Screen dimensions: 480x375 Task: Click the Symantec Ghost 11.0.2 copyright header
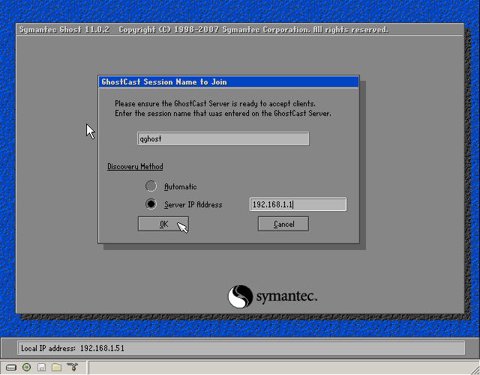pyautogui.click(x=203, y=30)
